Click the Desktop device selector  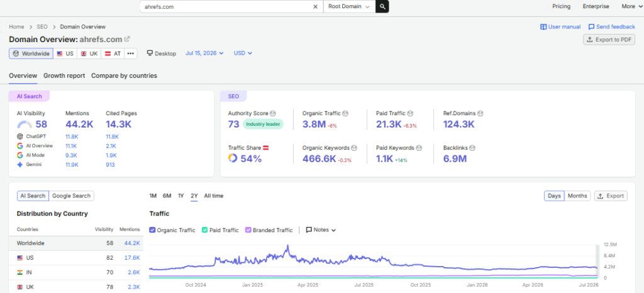[x=162, y=53]
